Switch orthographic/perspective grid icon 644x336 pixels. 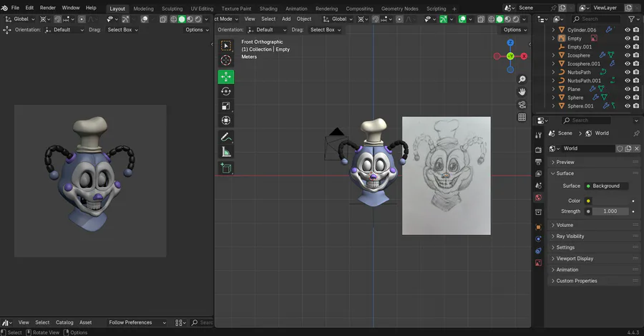click(x=522, y=117)
